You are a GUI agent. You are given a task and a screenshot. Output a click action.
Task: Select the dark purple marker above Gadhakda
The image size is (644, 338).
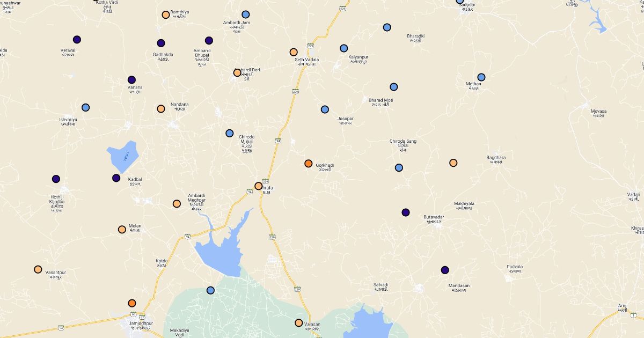[x=161, y=43]
